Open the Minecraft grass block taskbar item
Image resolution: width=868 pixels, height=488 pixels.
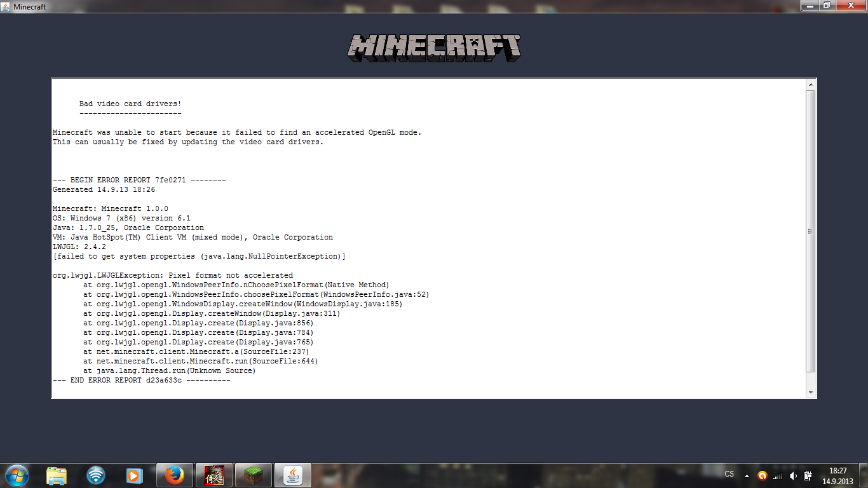click(253, 475)
